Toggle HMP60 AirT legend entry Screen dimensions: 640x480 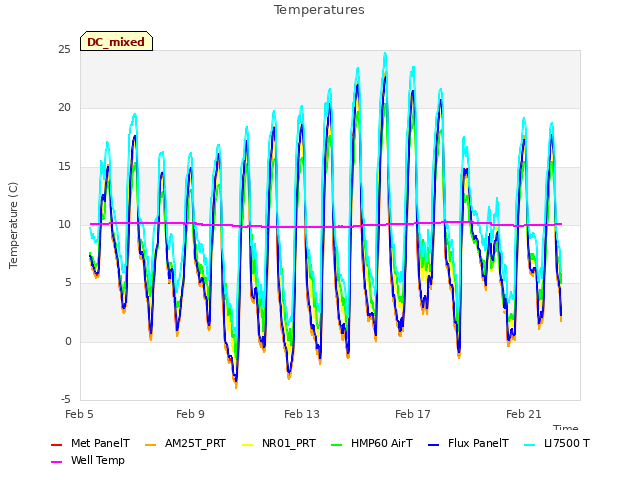point(372,443)
